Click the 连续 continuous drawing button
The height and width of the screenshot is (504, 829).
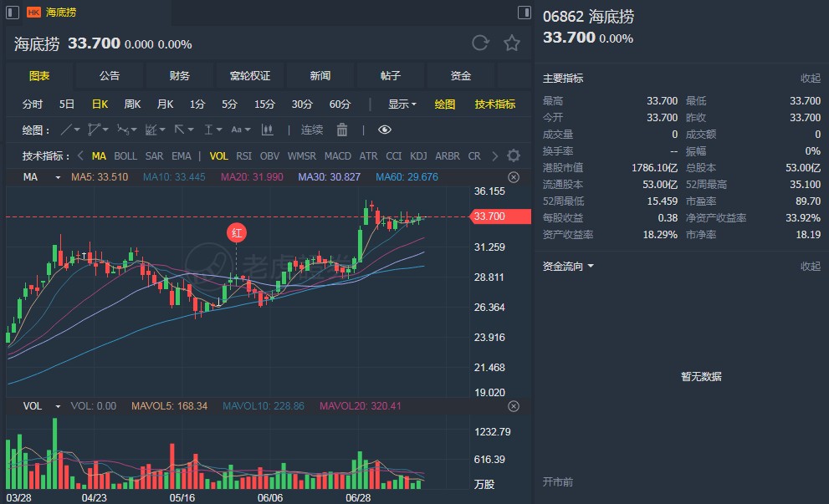(311, 130)
